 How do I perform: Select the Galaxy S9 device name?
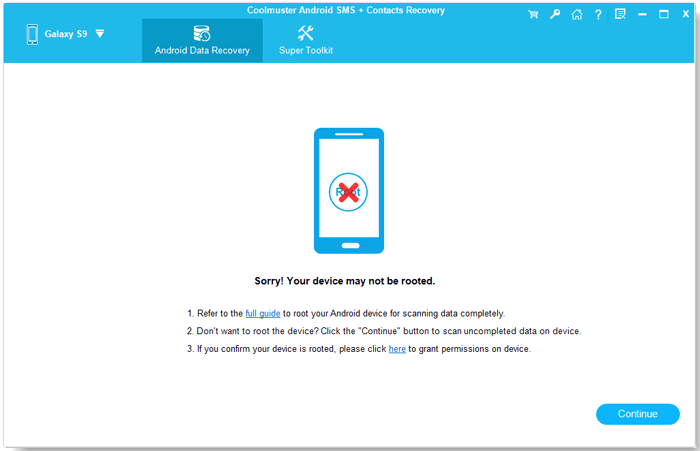66,34
